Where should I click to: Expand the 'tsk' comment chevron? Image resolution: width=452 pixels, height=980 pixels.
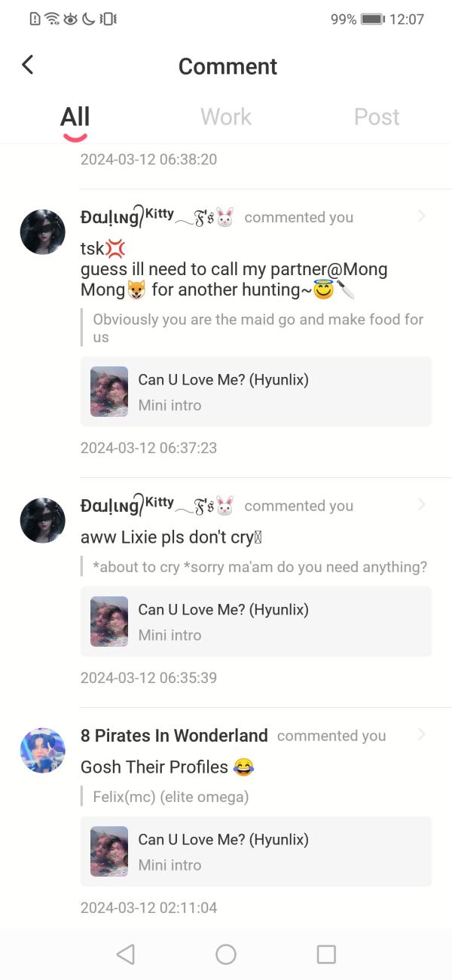coord(421,216)
